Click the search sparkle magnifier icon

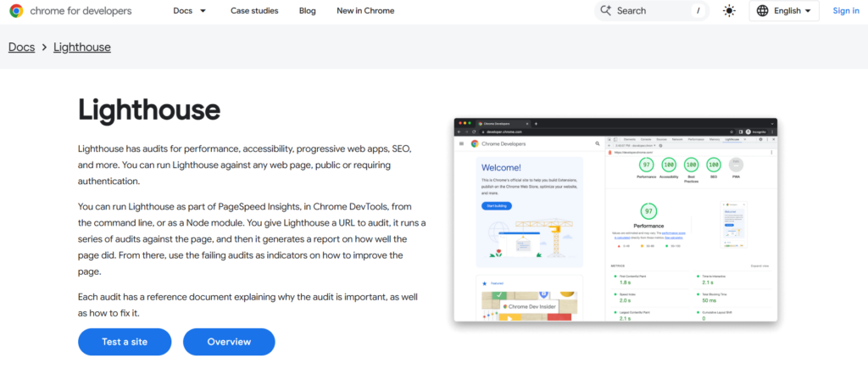606,10
